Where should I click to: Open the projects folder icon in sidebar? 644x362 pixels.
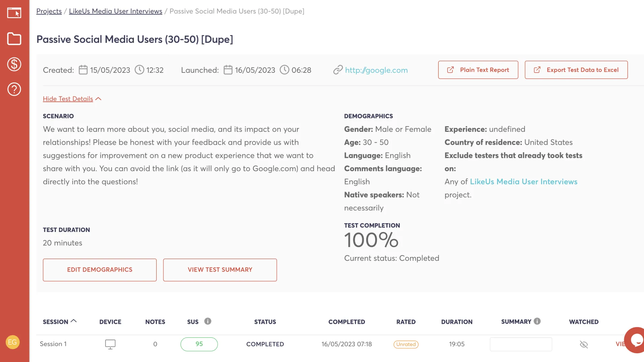click(x=14, y=39)
